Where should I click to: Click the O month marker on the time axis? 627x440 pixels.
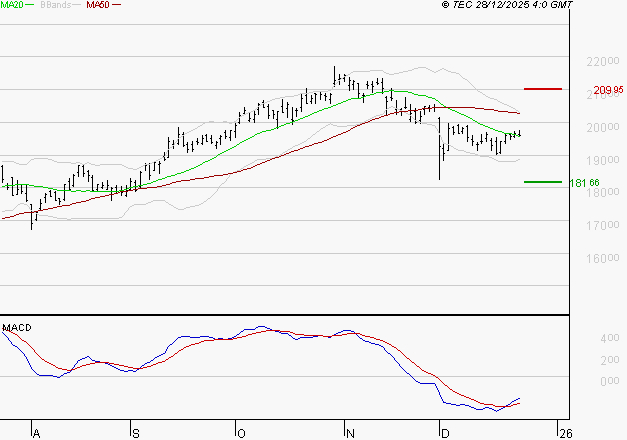click(241, 434)
